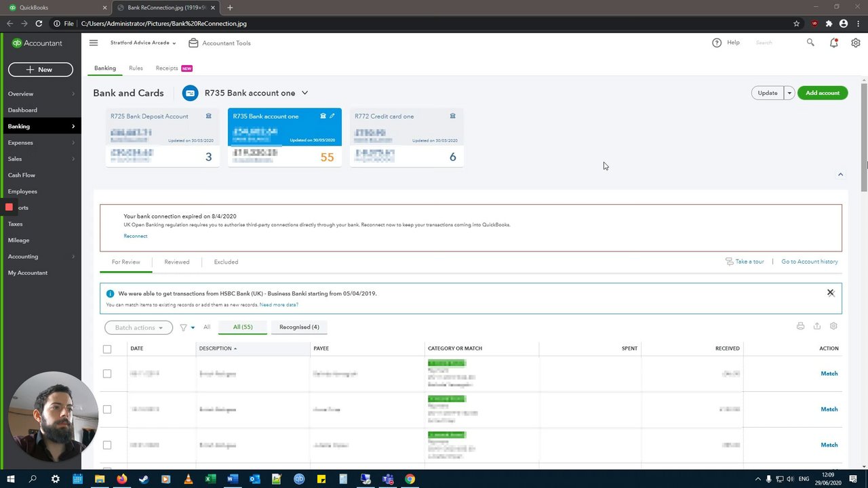The height and width of the screenshot is (488, 868).
Task: Click bank icon on R772 Credit card
Action: (x=452, y=116)
